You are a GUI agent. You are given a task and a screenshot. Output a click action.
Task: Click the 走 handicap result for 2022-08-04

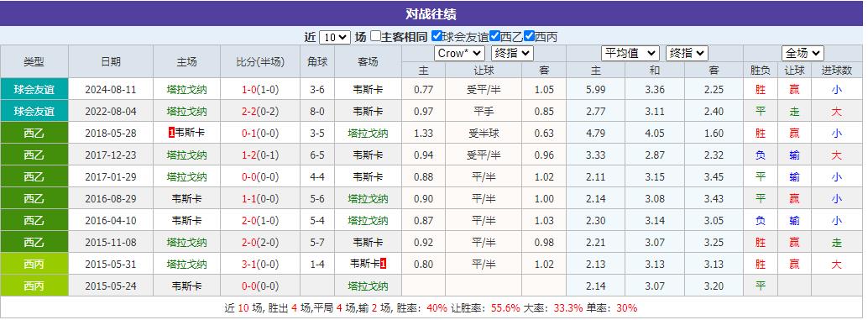coord(794,111)
